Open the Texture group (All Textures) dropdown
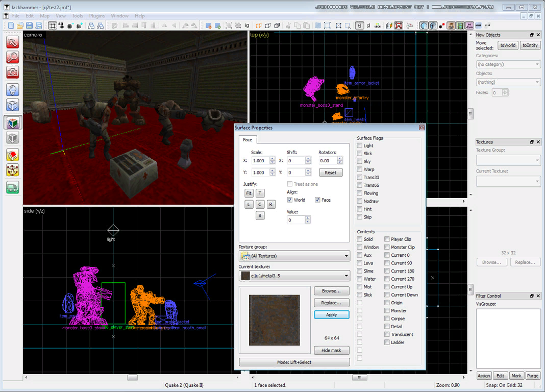 (x=294, y=256)
